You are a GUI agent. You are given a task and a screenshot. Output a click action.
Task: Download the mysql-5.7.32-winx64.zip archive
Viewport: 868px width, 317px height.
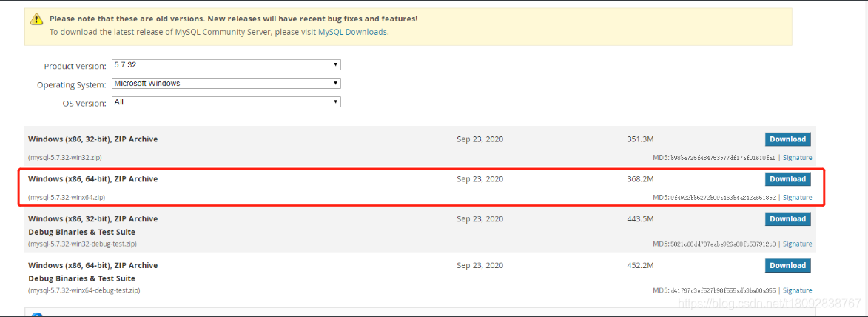click(788, 179)
